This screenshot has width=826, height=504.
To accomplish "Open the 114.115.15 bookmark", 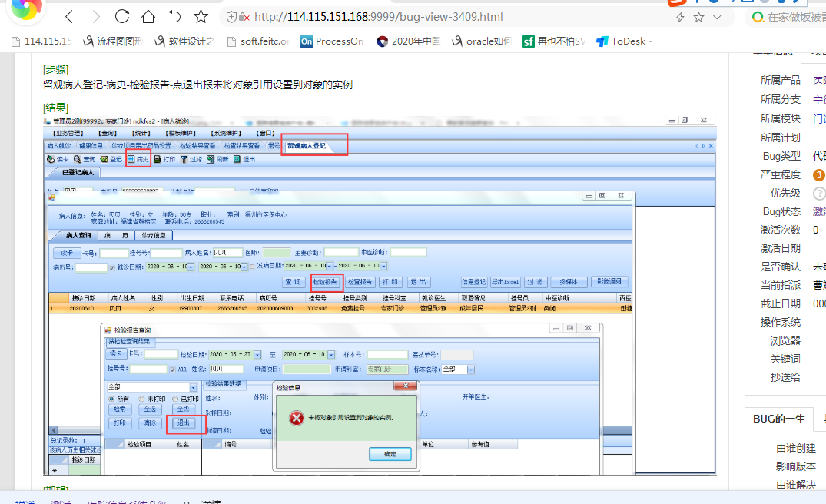I will [x=41, y=41].
